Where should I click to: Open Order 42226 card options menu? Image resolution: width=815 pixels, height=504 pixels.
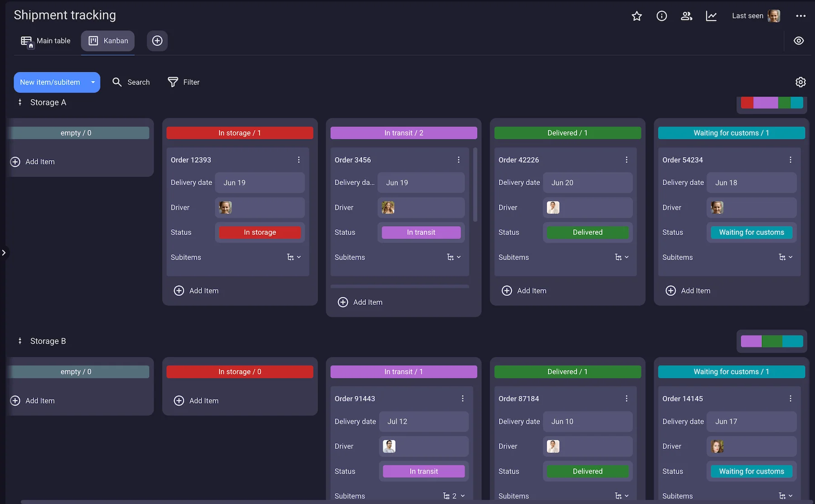coord(627,160)
